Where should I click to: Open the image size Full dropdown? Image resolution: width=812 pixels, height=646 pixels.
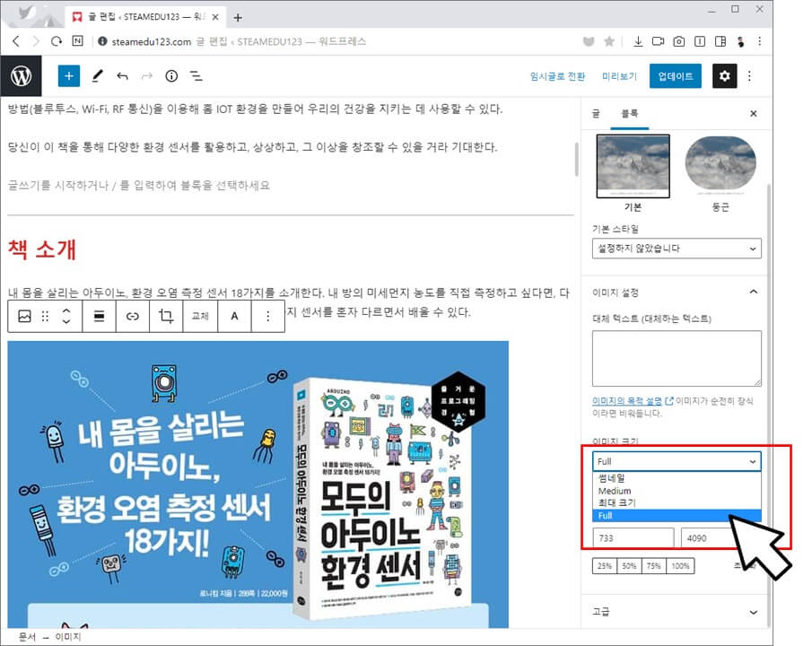tap(677, 461)
